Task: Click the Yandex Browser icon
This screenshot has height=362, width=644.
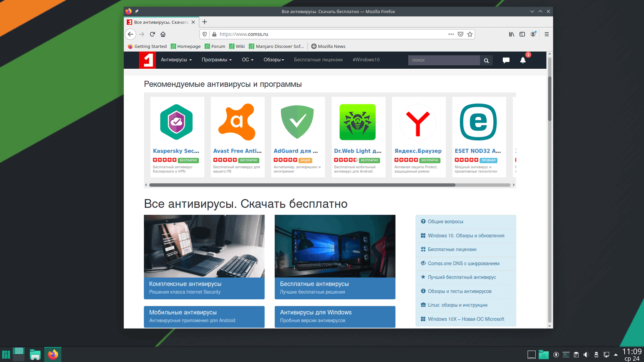Action: click(x=418, y=122)
